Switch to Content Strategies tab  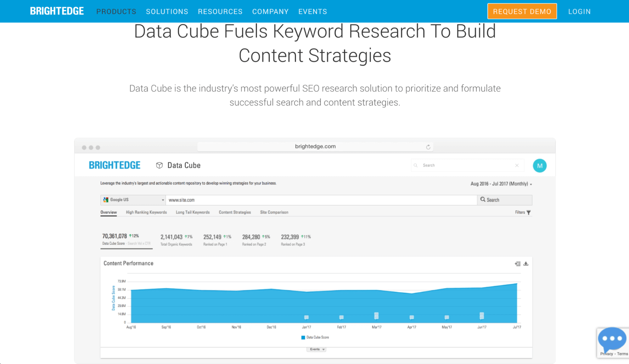[235, 212]
